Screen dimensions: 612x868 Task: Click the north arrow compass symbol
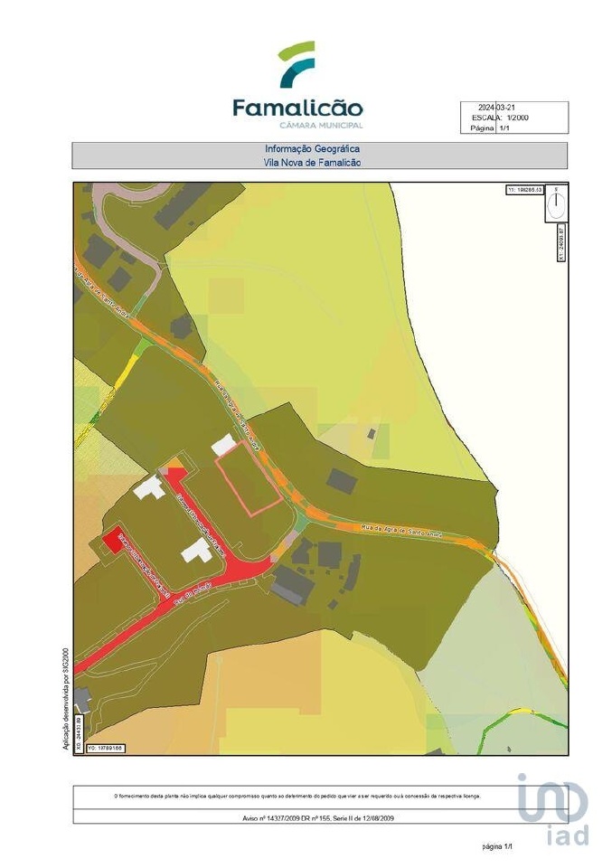(557, 203)
